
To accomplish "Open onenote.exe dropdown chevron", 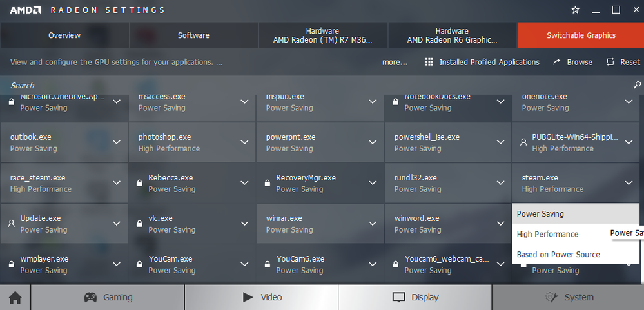I will (629, 101).
